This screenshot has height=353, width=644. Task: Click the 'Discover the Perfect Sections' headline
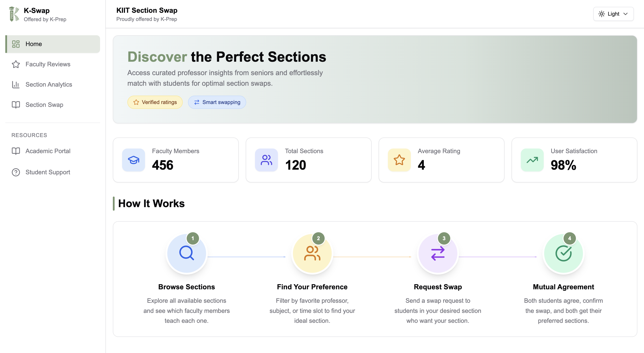click(x=227, y=57)
